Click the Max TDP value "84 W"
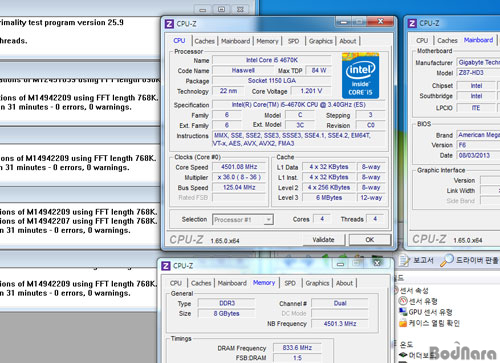The image size is (500, 363). (x=319, y=70)
